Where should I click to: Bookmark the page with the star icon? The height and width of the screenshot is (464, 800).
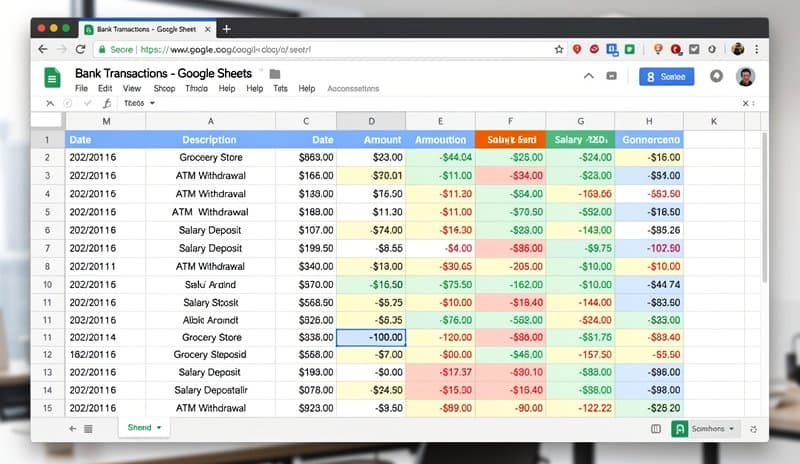click(x=559, y=50)
